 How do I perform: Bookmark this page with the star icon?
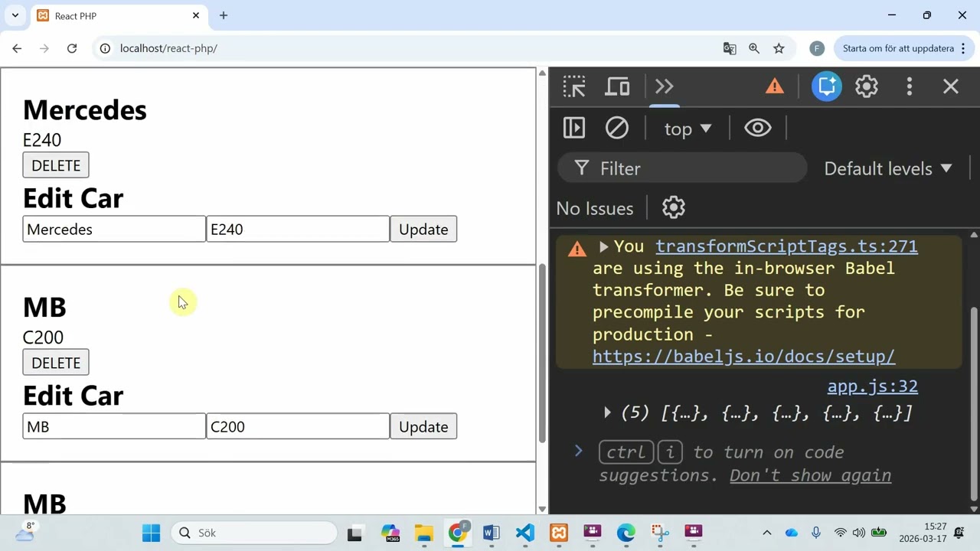point(779,48)
